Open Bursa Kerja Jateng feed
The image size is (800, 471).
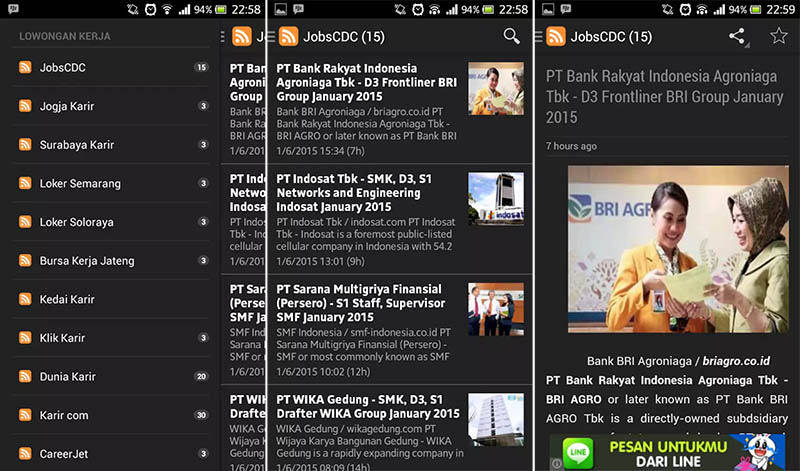111,261
